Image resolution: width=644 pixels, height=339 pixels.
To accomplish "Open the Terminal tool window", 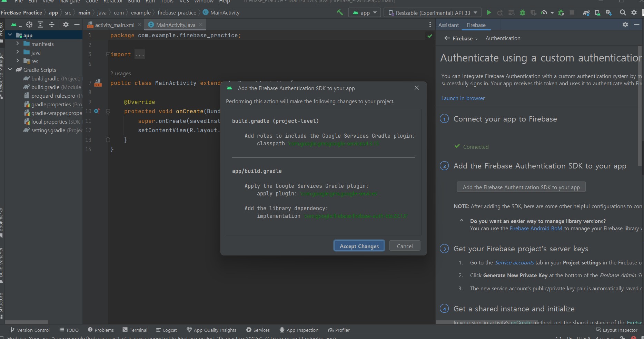I will [x=135, y=330].
